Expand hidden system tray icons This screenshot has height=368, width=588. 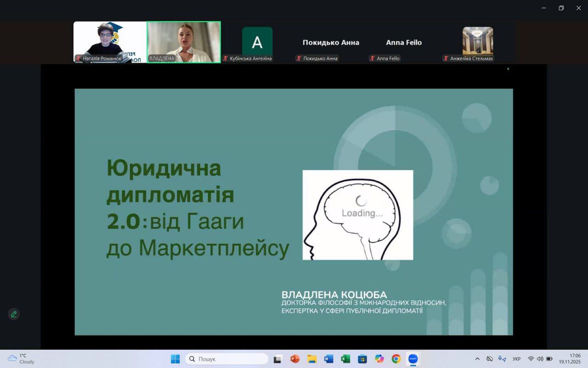point(477,359)
